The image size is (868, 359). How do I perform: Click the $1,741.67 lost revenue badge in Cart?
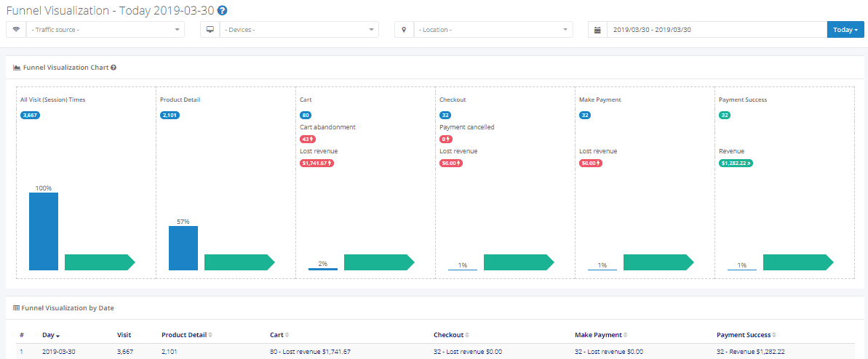pyautogui.click(x=316, y=164)
